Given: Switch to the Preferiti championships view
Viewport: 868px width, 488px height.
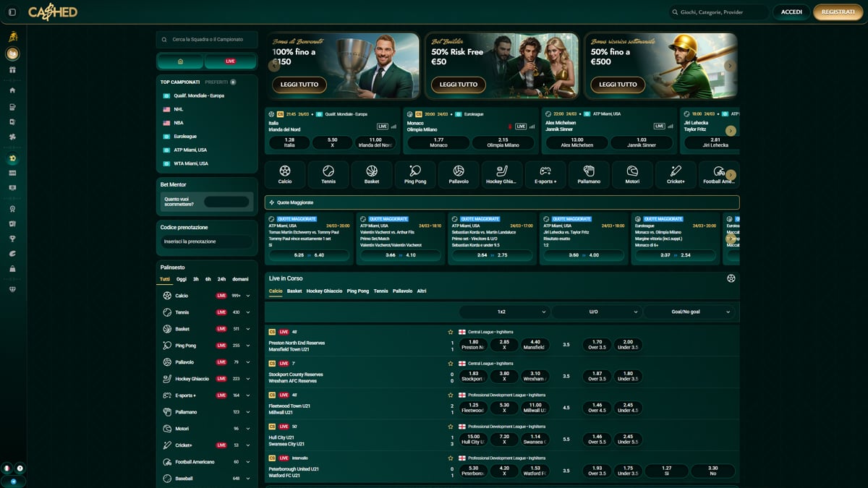Looking at the screenshot, I should coord(220,82).
